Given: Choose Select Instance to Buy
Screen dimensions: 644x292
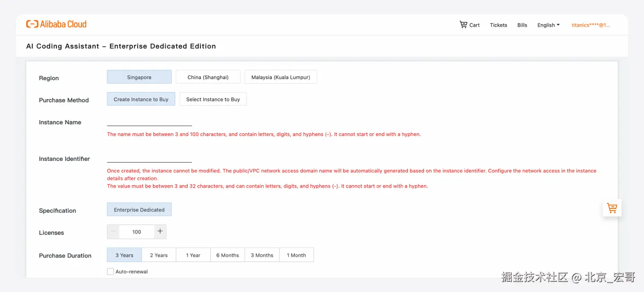Looking at the screenshot, I should click(x=213, y=99).
